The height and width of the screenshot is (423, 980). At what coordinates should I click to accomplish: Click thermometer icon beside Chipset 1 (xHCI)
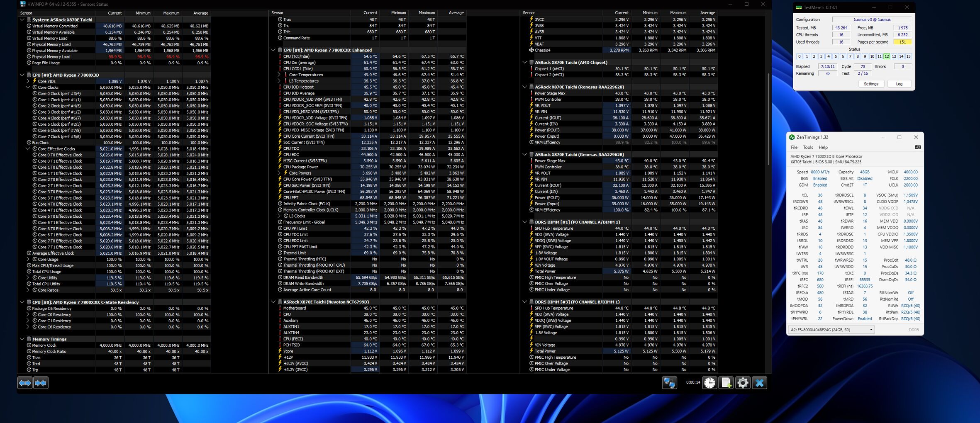[x=531, y=69]
